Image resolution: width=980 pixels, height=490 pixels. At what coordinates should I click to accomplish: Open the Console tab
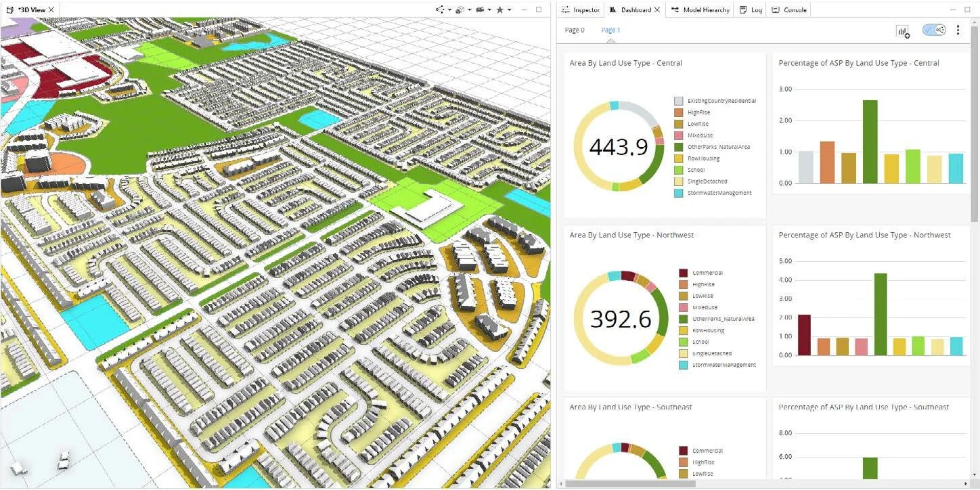point(789,9)
